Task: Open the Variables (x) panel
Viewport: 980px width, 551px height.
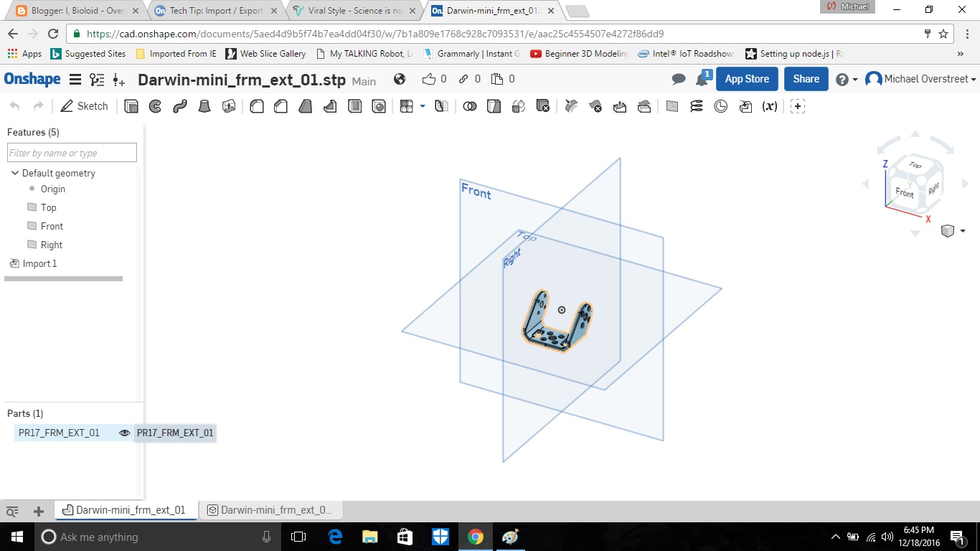Action: coord(768,106)
